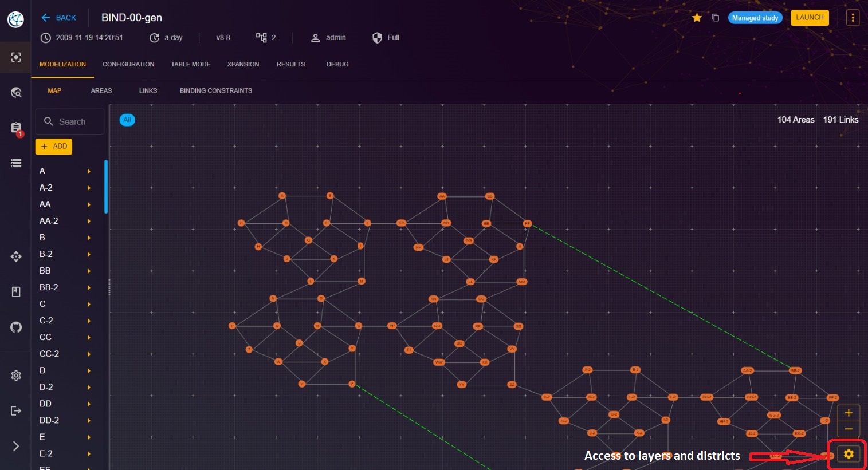The image size is (868, 470).
Task: Click the Managed study chip
Action: (755, 18)
